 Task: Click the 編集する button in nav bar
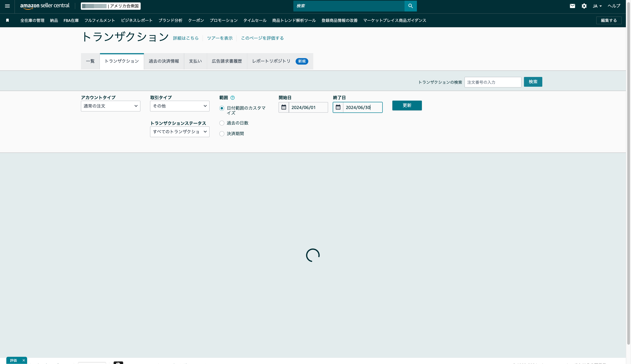coord(609,21)
